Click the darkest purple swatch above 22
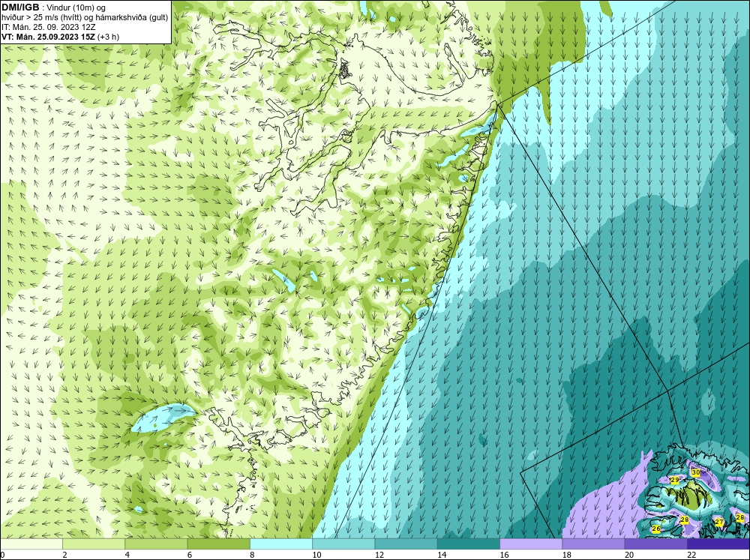The height and width of the screenshot is (560, 750). coord(718,544)
